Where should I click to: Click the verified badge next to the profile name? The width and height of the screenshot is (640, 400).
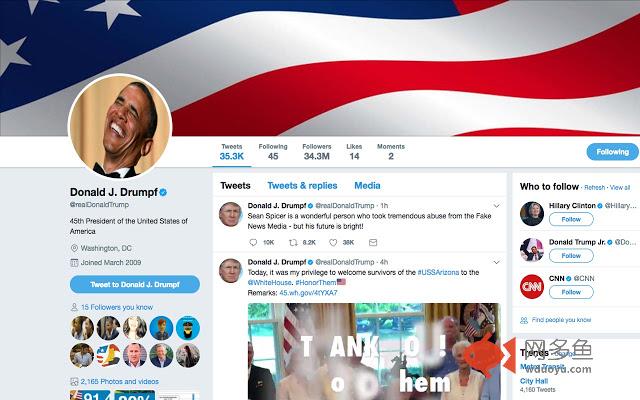pos(163,192)
